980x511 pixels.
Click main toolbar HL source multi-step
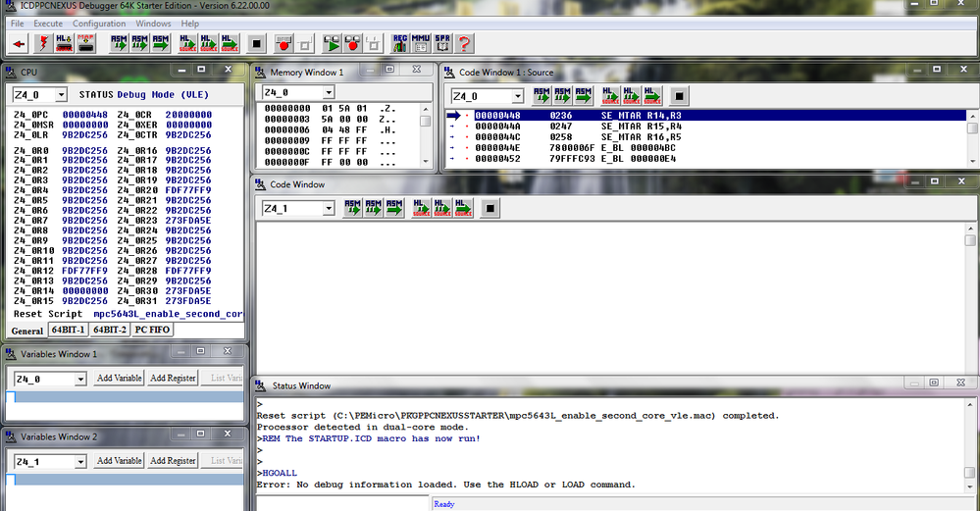click(x=209, y=44)
